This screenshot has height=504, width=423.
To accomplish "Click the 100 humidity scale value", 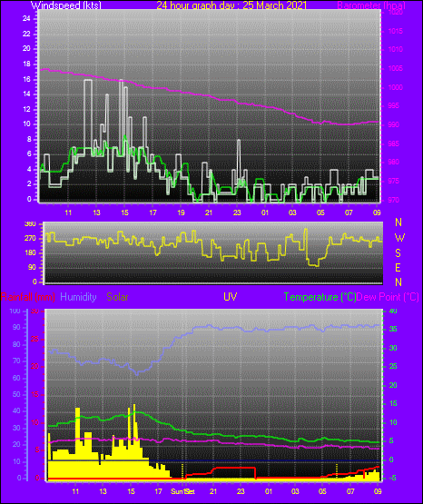I will pyautogui.click(x=15, y=311).
